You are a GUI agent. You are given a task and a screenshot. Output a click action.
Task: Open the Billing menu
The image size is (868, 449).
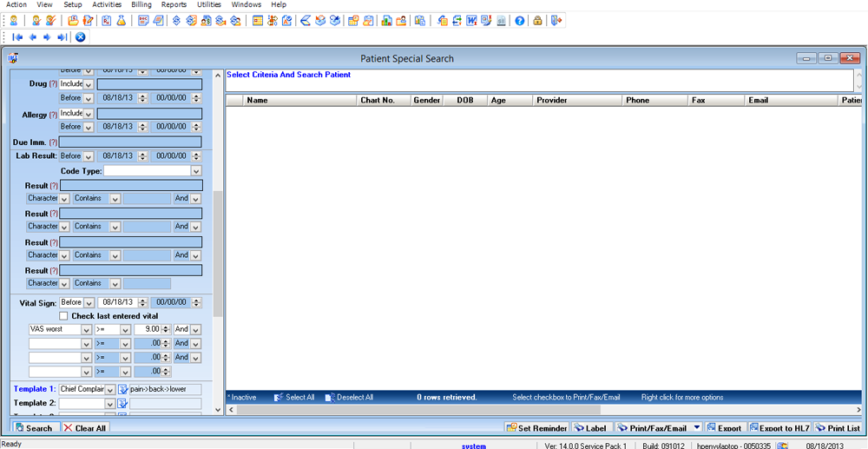[141, 4]
